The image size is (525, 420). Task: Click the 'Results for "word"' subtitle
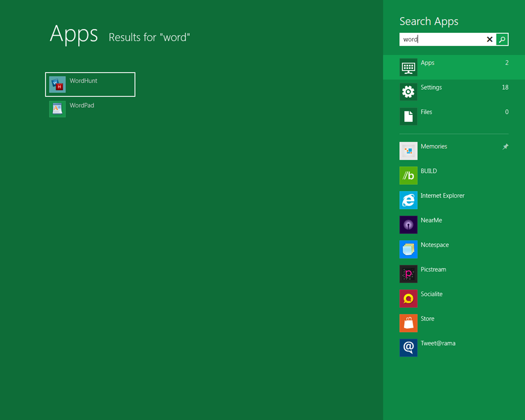(x=149, y=37)
